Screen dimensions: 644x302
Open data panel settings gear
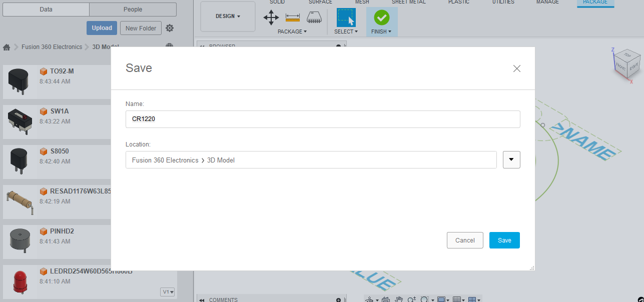pyautogui.click(x=170, y=28)
